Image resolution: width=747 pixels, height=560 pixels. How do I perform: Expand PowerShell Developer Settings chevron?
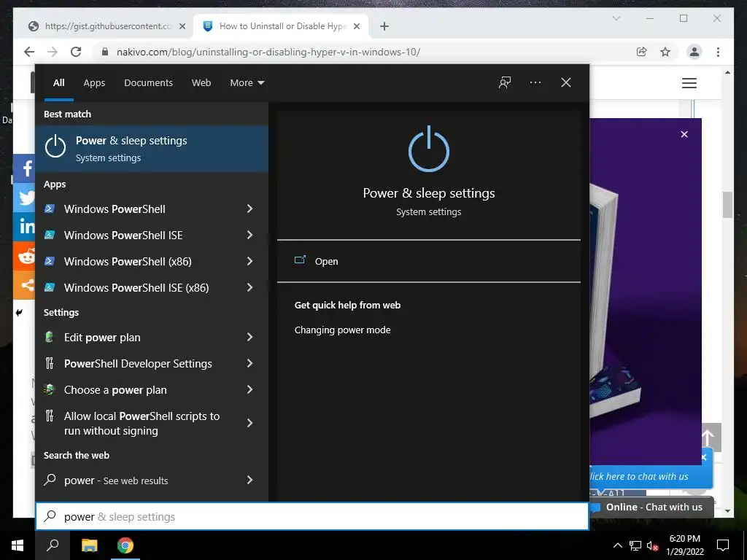point(249,363)
